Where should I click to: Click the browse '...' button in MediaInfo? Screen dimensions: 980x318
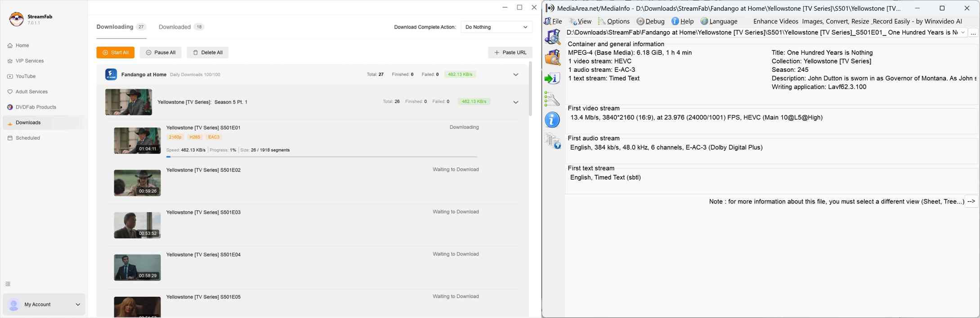point(973,33)
